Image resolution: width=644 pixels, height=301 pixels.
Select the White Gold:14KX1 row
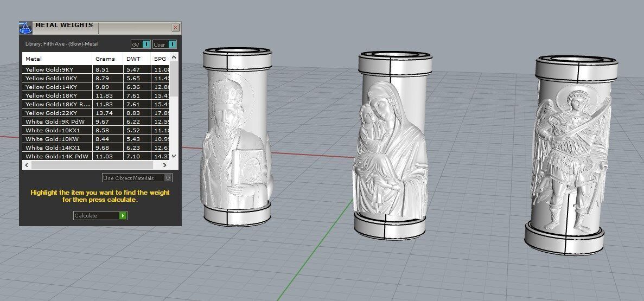click(x=95, y=148)
